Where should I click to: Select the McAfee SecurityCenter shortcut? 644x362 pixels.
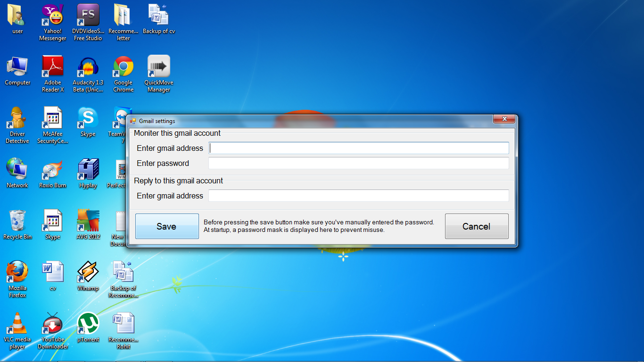click(x=52, y=125)
